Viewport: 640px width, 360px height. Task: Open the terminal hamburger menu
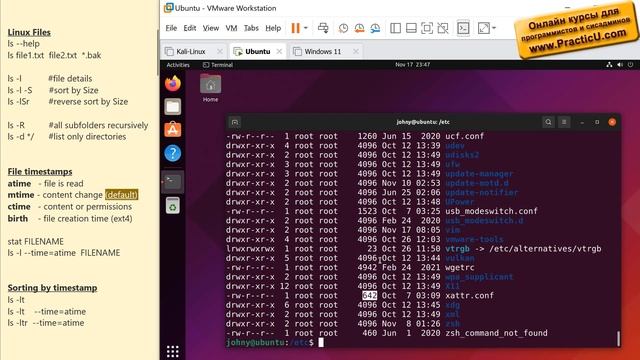(564, 122)
